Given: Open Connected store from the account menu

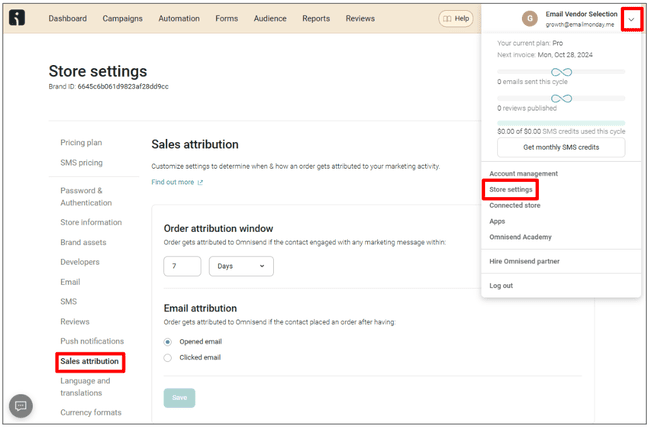Looking at the screenshot, I should (x=514, y=206).
